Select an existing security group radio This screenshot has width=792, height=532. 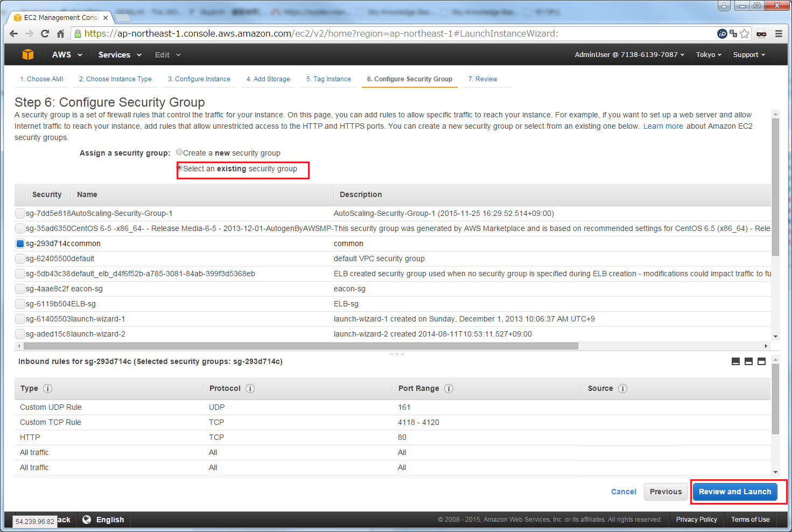(180, 168)
